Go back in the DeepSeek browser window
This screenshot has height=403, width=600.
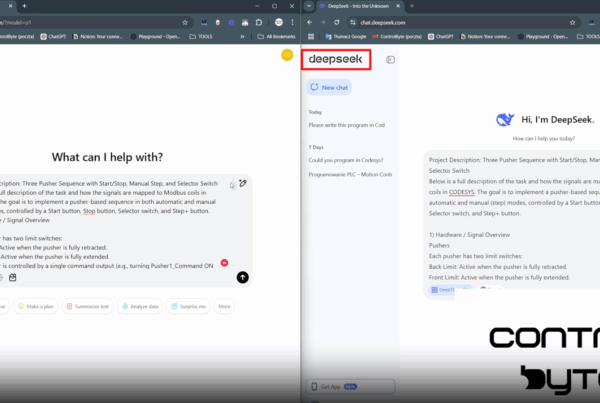point(309,21)
